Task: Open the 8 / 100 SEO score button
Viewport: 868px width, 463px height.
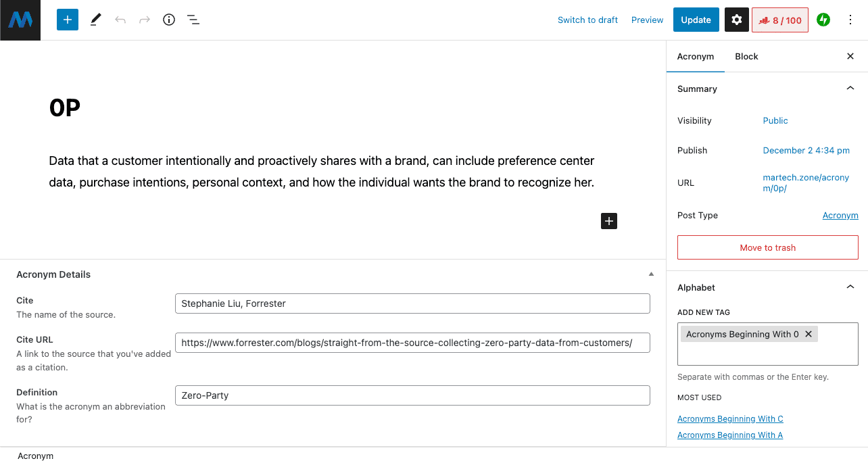Action: pos(780,20)
